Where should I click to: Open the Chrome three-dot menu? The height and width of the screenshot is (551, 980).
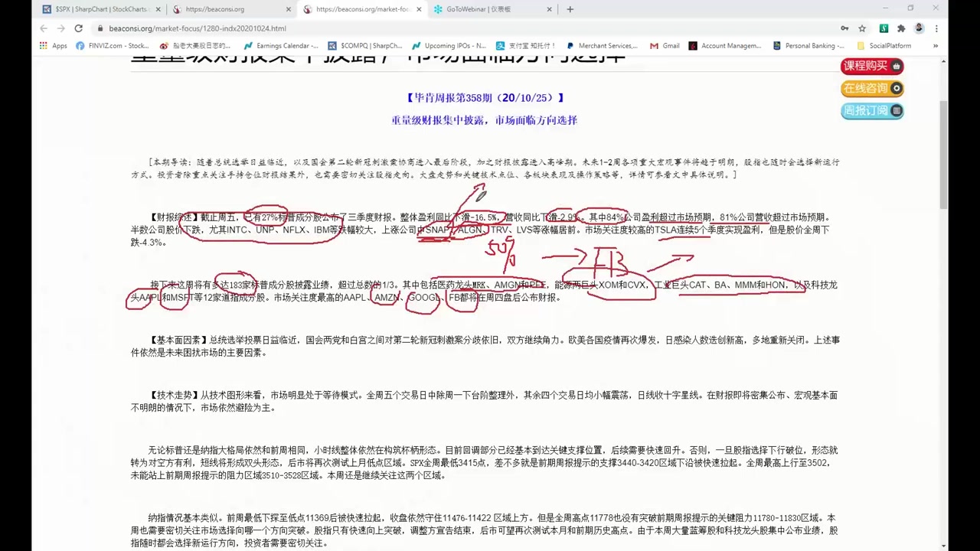(936, 28)
